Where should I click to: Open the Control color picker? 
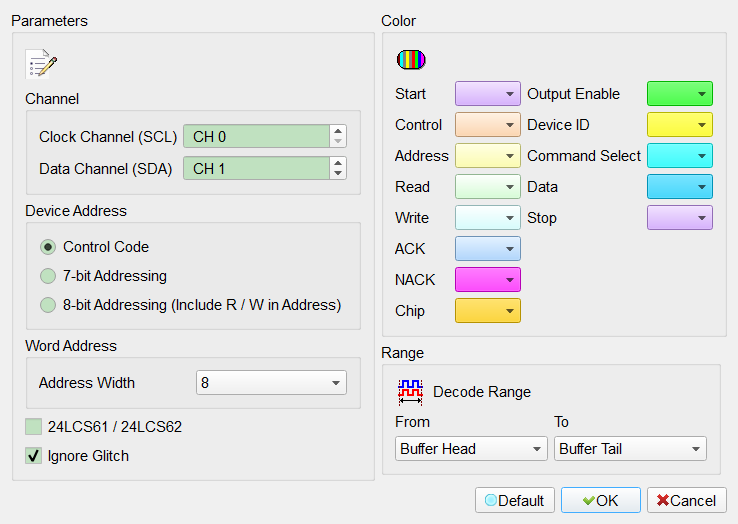(488, 125)
